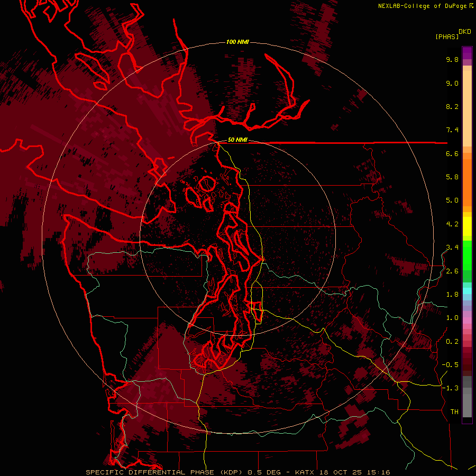The image size is (476, 476).
Task: Click the 3.4 legend value
Action: point(452,248)
